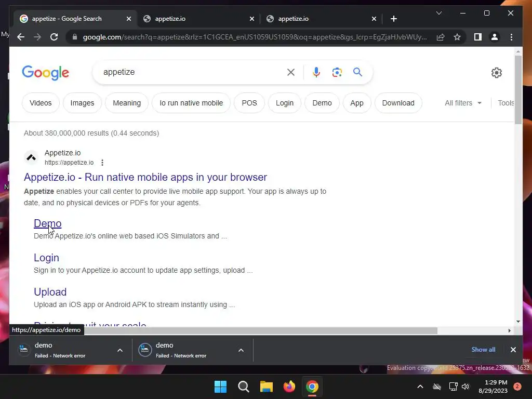Screen dimensions: 532x399
Task: Open Windows Start menu
Action: point(220,387)
